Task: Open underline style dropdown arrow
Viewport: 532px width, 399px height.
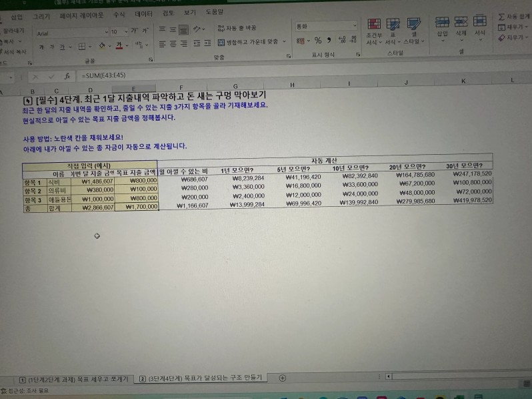Action: click(x=70, y=47)
